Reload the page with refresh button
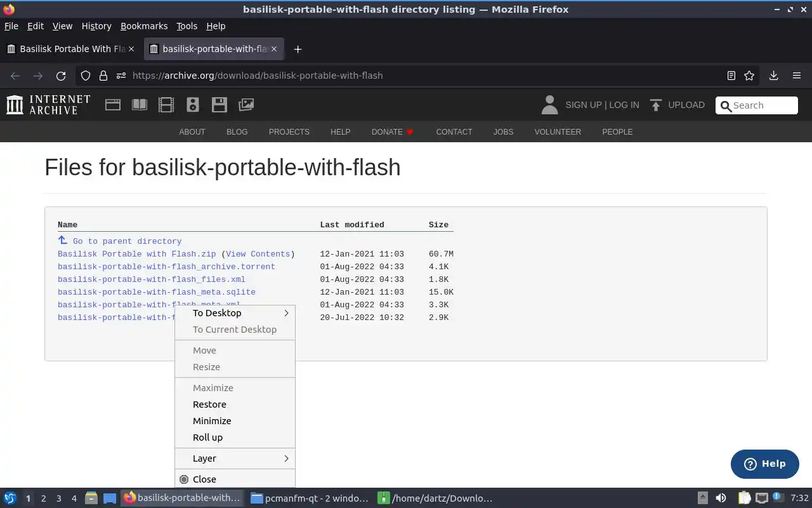The width and height of the screenshot is (812, 508). pos(61,76)
